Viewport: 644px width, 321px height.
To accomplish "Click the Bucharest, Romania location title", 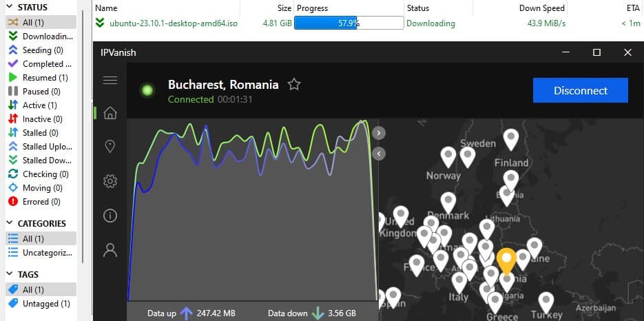I will 223,85.
